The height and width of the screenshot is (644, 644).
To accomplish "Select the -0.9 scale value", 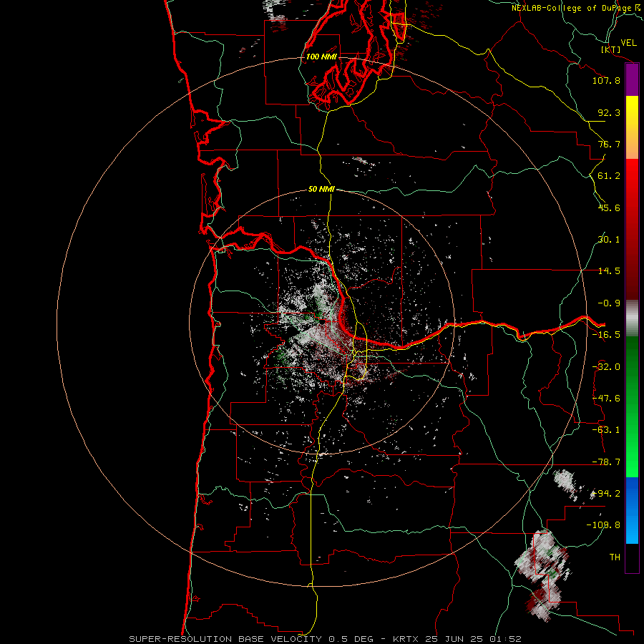I will tap(609, 303).
